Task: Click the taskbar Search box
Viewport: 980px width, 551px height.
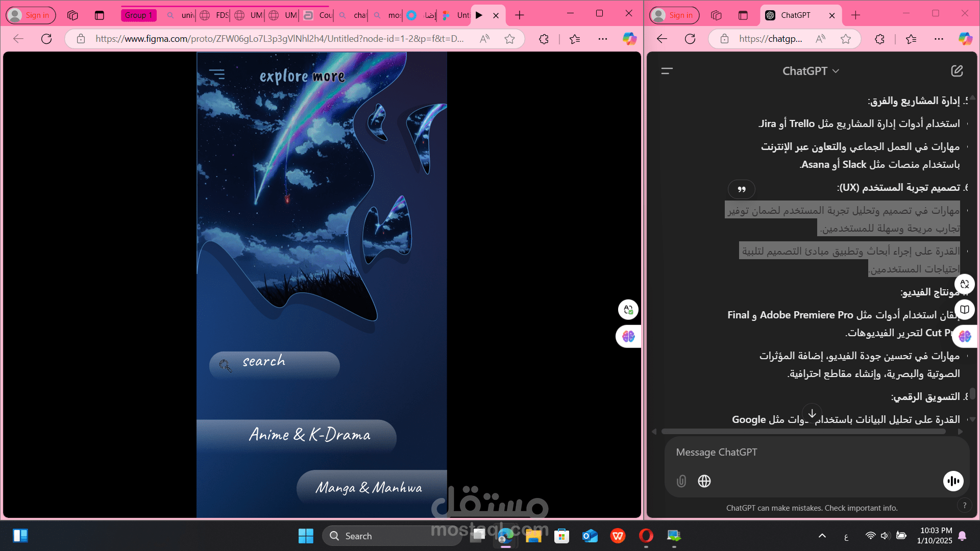Action: coord(393,536)
